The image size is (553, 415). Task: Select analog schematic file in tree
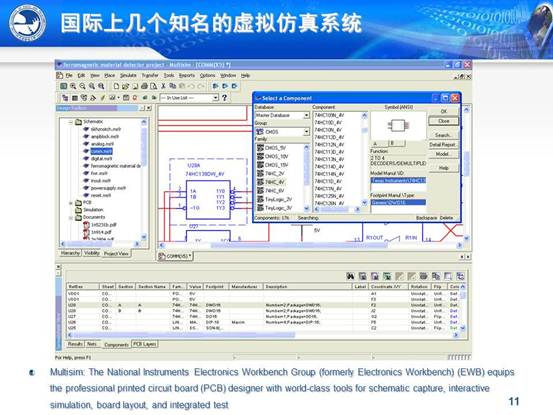tap(99, 144)
